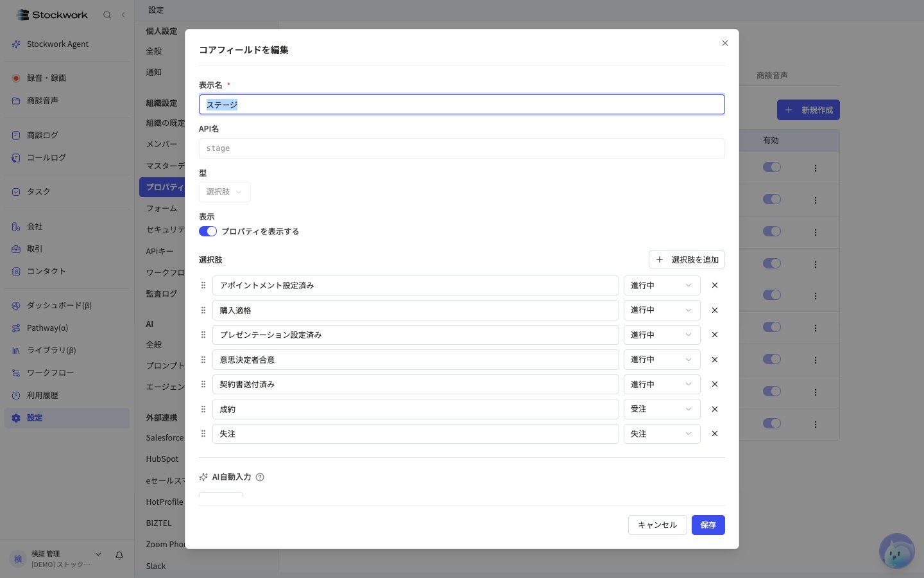
Task: Open row menu for first background table row
Action: 816,168
